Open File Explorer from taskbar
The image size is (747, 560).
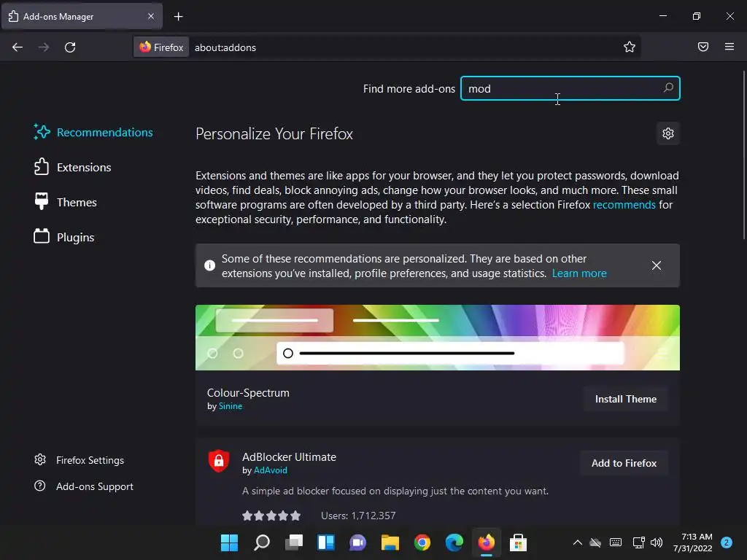pyautogui.click(x=390, y=542)
